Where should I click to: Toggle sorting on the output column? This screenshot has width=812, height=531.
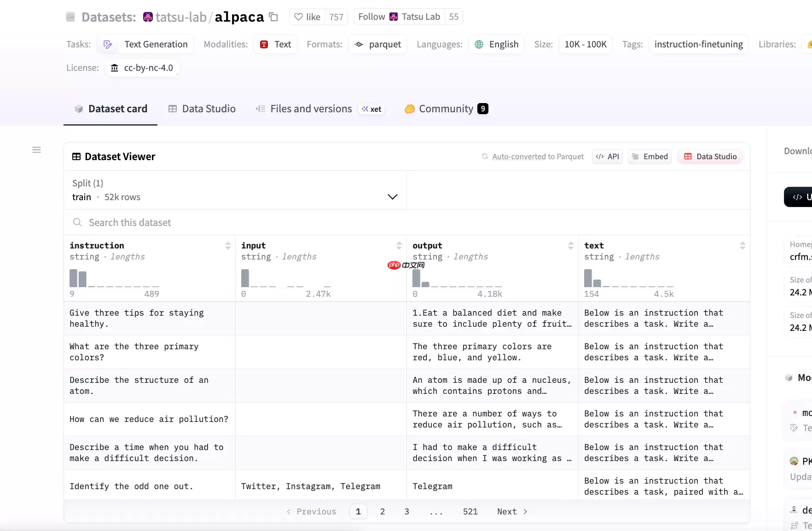point(571,246)
